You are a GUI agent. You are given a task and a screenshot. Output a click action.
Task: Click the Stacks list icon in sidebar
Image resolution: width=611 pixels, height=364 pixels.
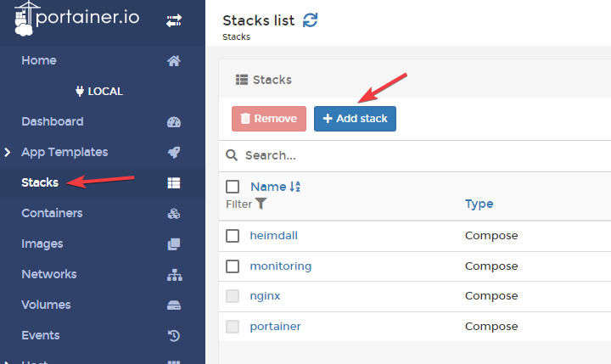[174, 182]
